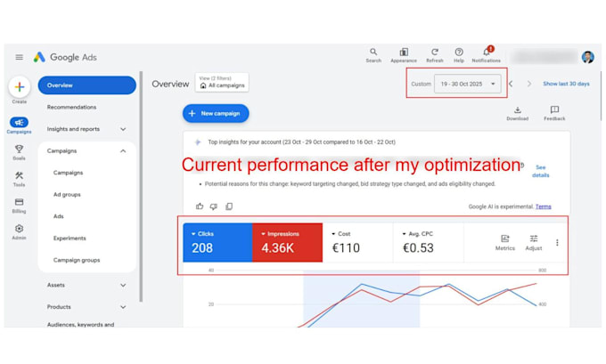The height and width of the screenshot is (364, 606).
Task: Click the 'Top insights for your account' text
Action: tap(245, 142)
